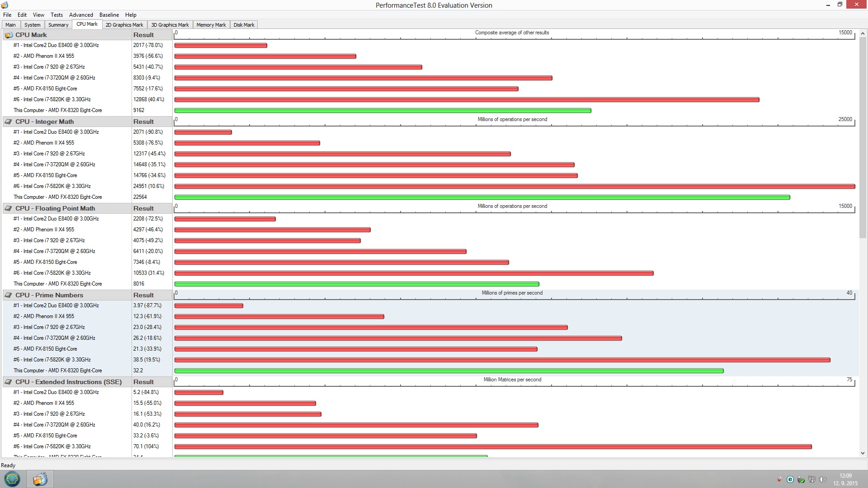Open the Baseline menu

click(x=109, y=15)
